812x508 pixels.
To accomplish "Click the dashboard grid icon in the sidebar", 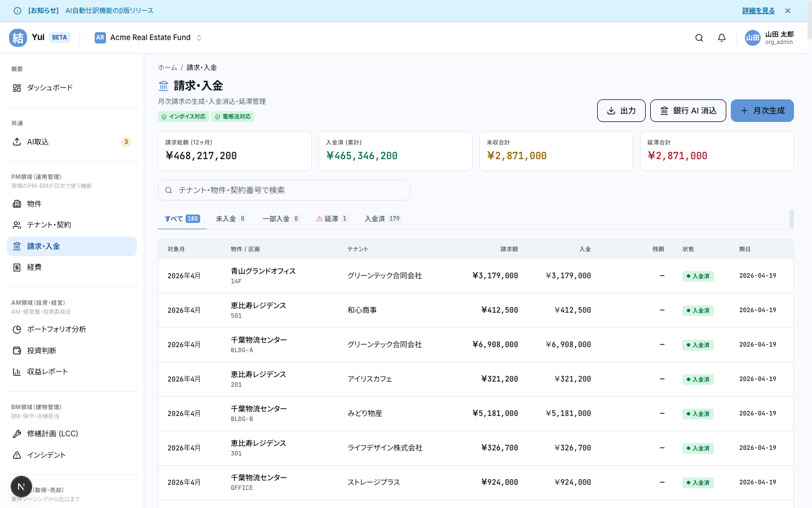I will tap(17, 88).
